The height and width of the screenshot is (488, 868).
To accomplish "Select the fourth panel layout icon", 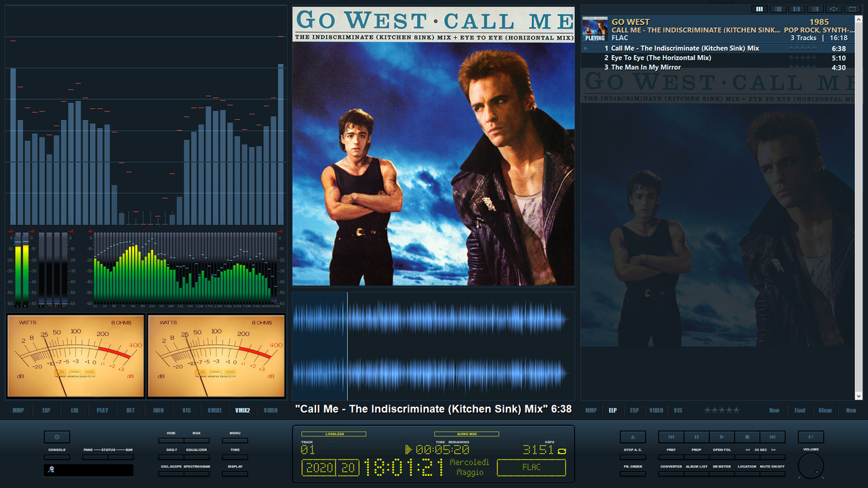I will pos(816,9).
